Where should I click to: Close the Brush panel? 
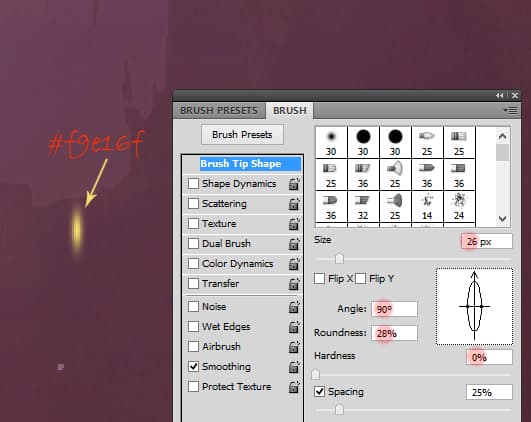(x=515, y=96)
